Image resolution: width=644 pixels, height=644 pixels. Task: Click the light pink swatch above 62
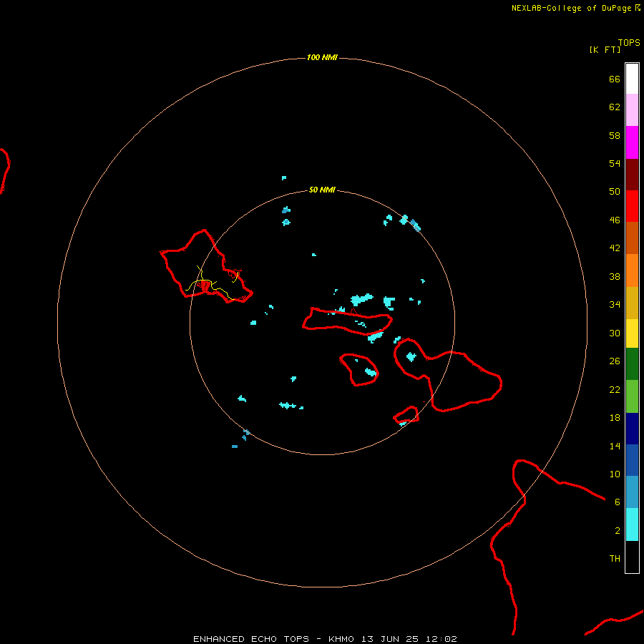632,110
